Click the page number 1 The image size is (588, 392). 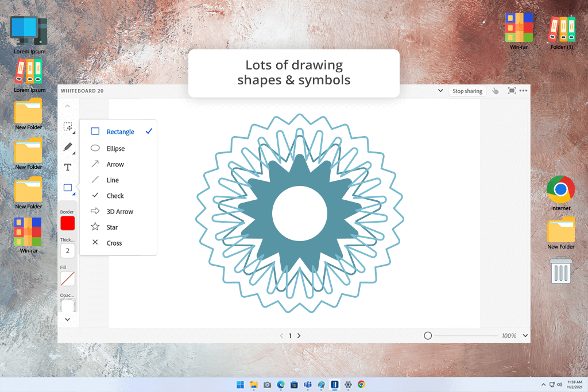(290, 336)
